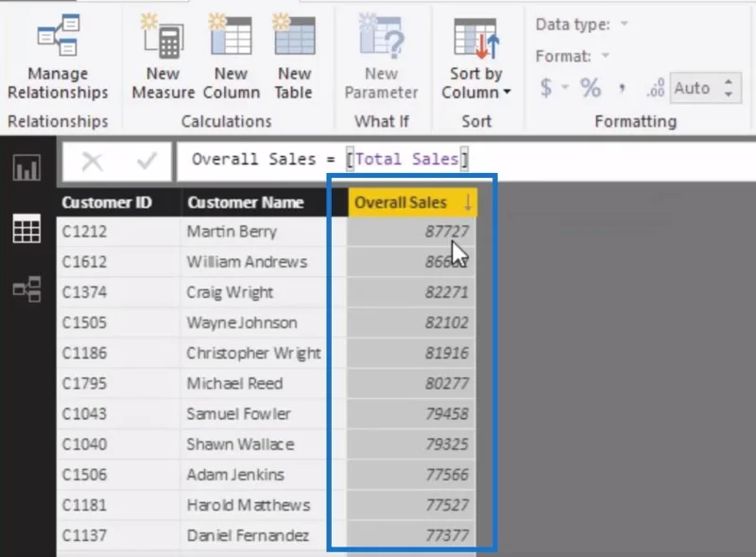
Task: Select the Overall Sales column header
Action: coord(412,202)
